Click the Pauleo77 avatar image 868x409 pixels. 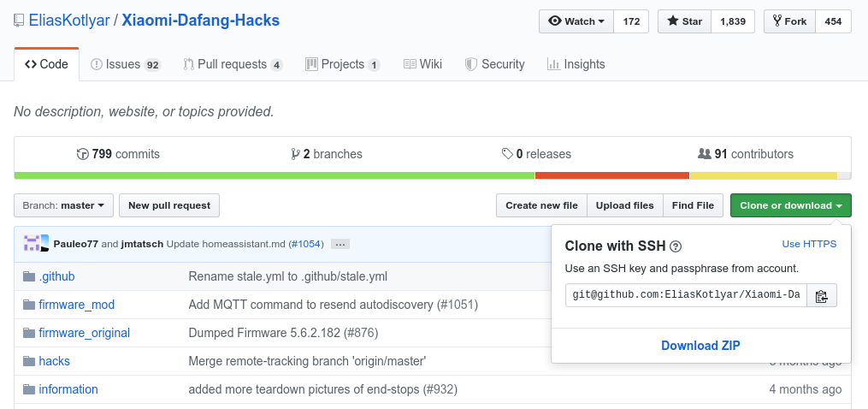tap(33, 244)
